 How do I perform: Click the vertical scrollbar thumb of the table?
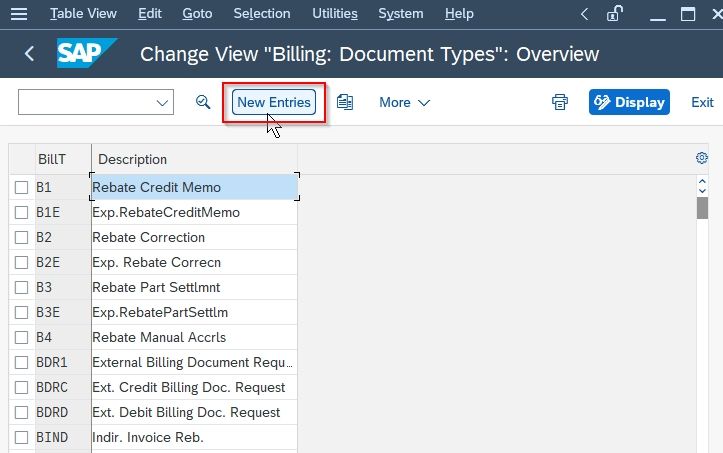[702, 208]
